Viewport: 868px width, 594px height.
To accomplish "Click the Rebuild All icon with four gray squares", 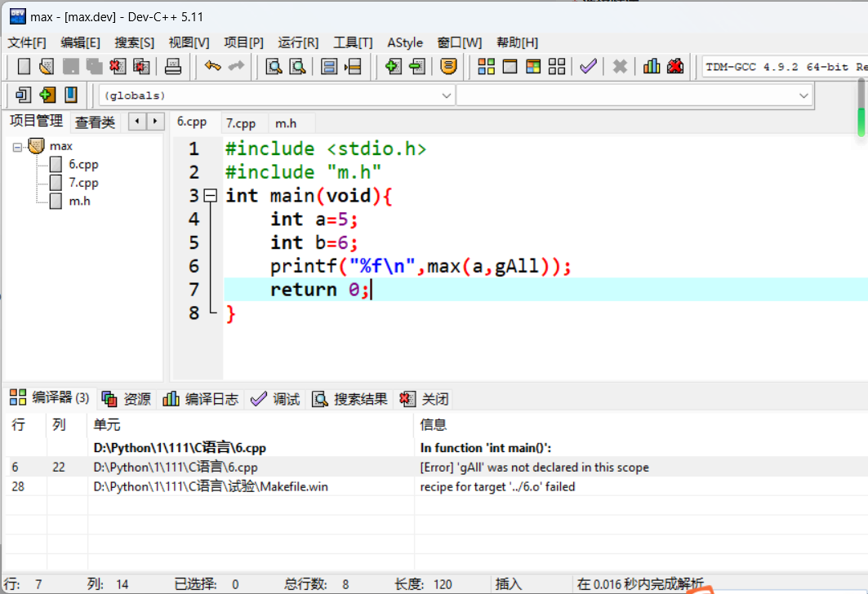I will [x=558, y=67].
